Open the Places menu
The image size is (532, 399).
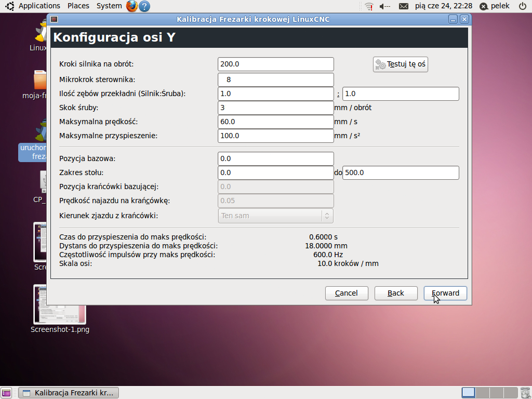click(78, 6)
